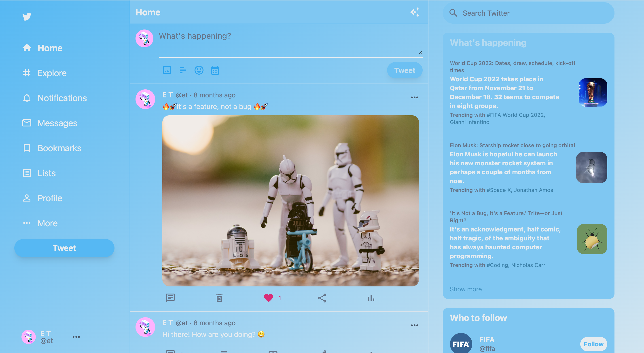Click the large sidebar Tweet button
This screenshot has width=644, height=353.
point(64,248)
